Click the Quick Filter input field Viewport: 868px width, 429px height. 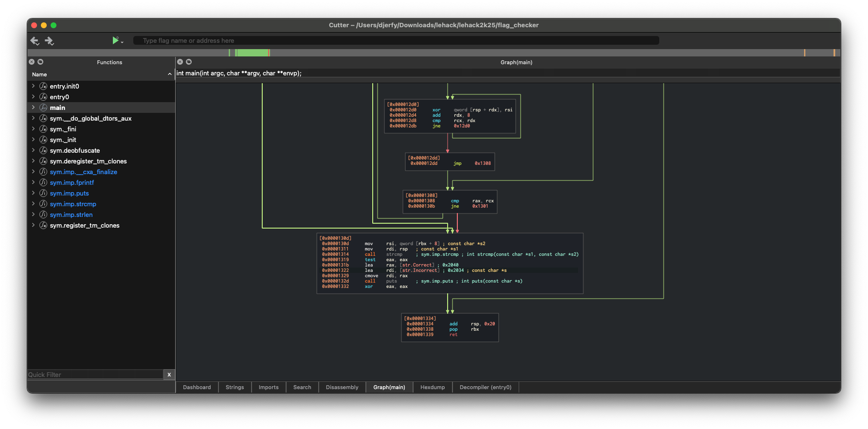pyautogui.click(x=95, y=375)
